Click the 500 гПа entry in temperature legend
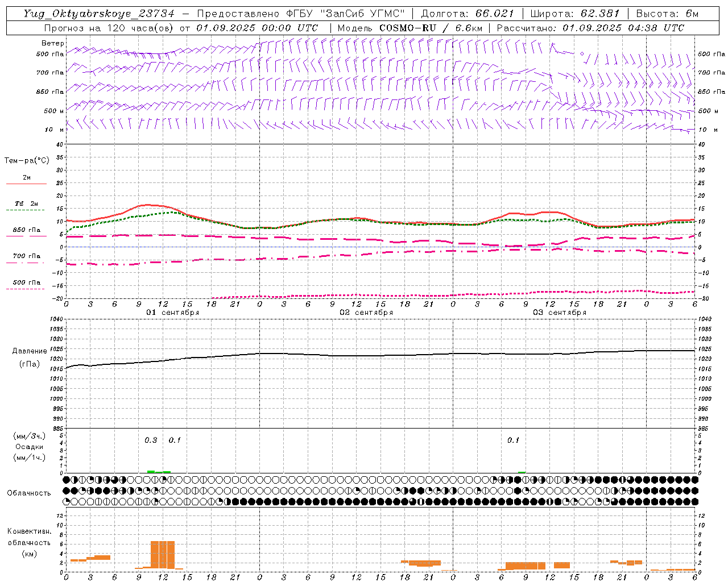The height and width of the screenshot is (582, 728). pos(27,282)
